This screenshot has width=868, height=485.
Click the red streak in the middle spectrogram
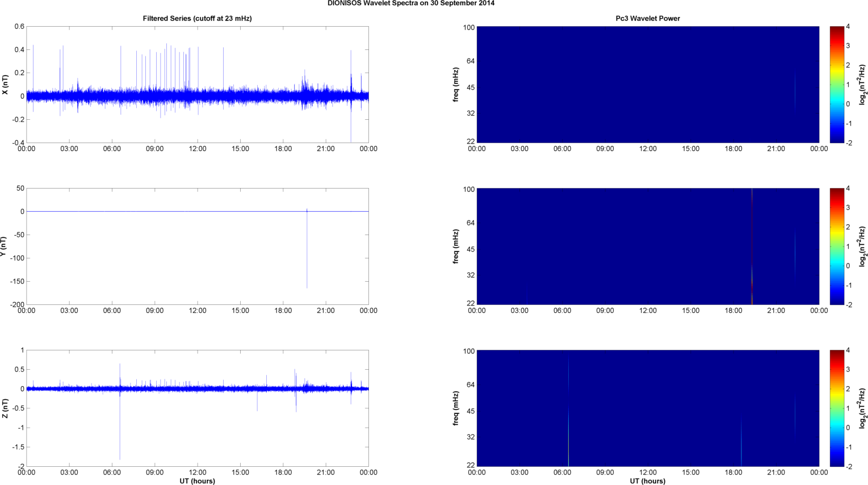pyautogui.click(x=752, y=246)
